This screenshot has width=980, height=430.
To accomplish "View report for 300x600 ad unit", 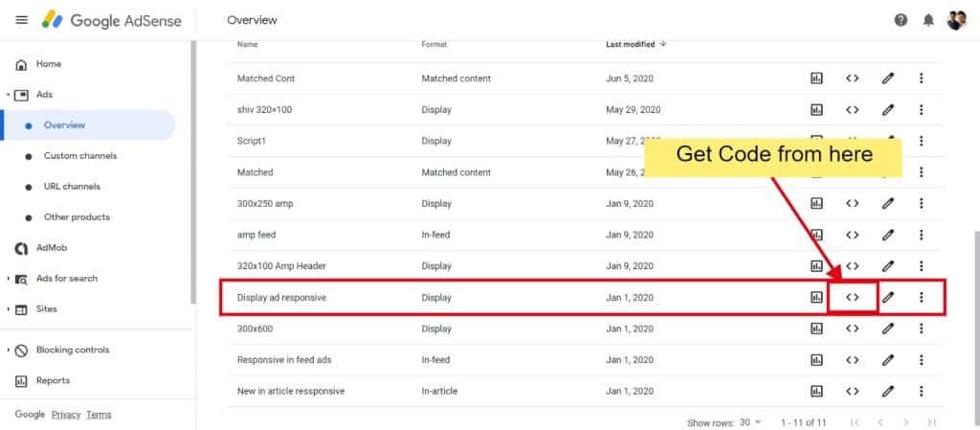I will (816, 328).
